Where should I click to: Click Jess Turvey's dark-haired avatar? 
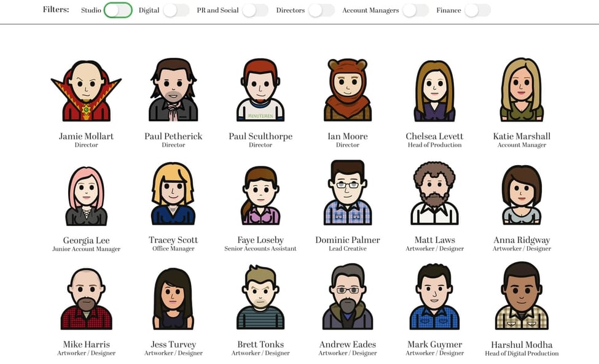coord(173,299)
